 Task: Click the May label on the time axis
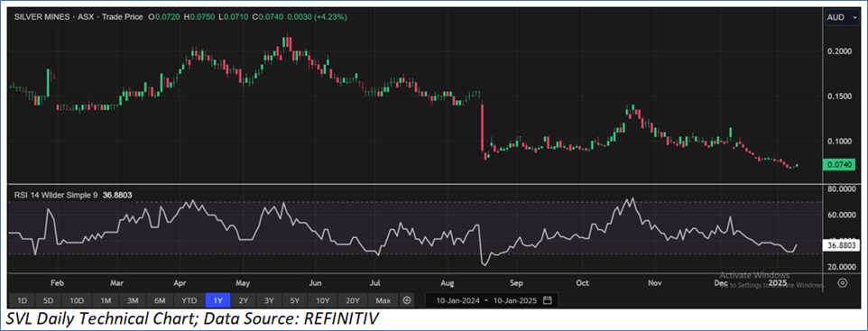click(x=244, y=282)
